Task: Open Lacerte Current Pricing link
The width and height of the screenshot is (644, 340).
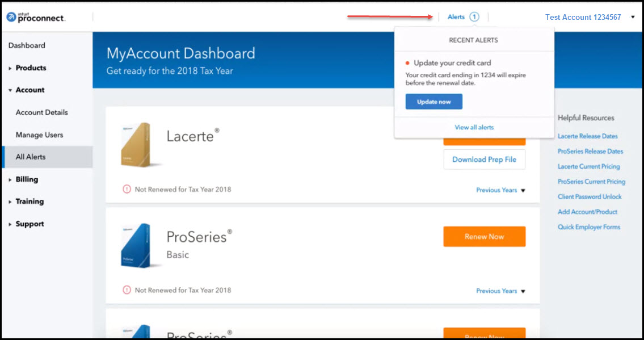Action: [x=588, y=167]
